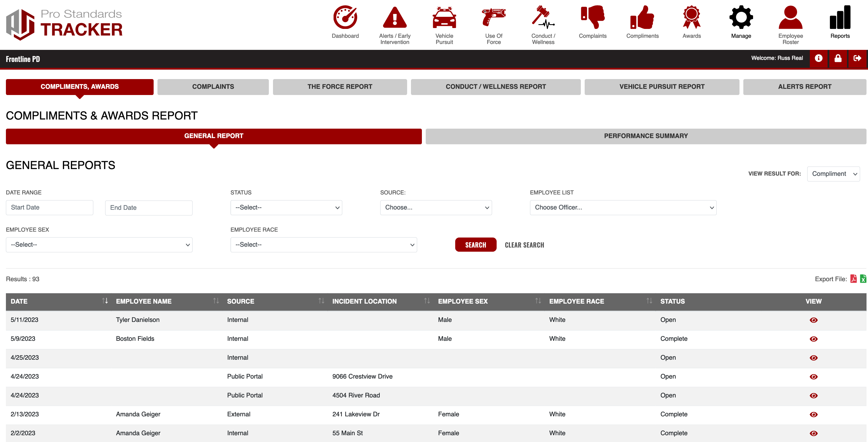View Tyler Danielson record eye icon
The image size is (868, 442).
(813, 320)
